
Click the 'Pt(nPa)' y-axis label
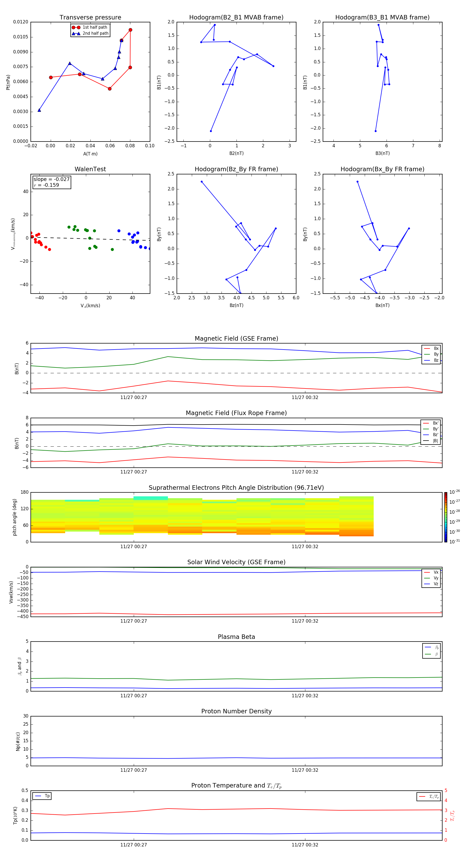tap(8, 82)
